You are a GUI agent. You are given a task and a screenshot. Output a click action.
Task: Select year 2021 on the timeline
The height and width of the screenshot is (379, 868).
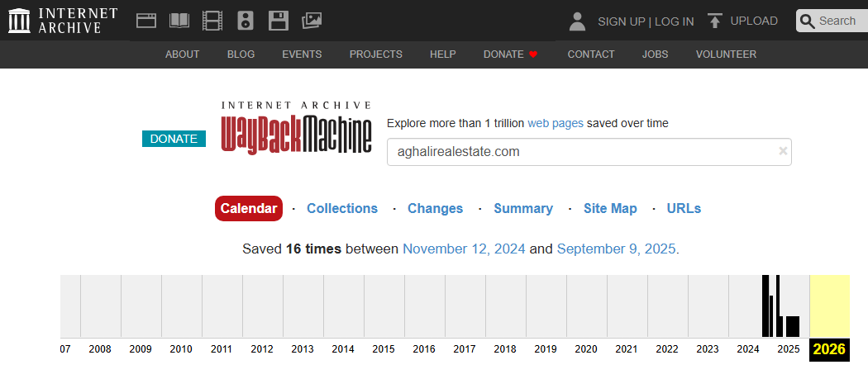coord(627,349)
